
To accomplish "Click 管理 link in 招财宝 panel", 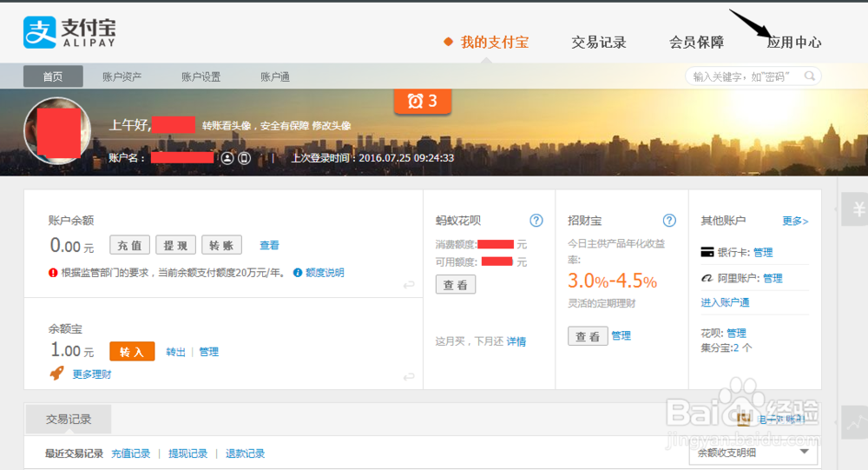I will 621,335.
